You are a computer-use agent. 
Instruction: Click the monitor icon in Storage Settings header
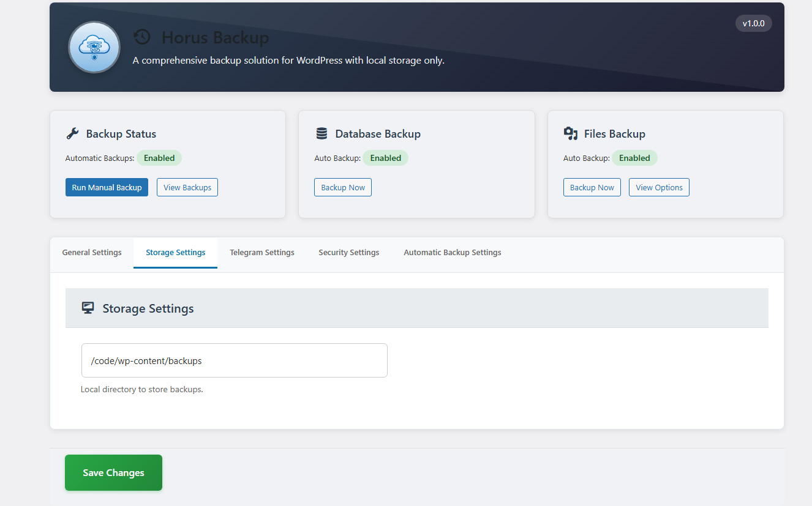point(88,308)
